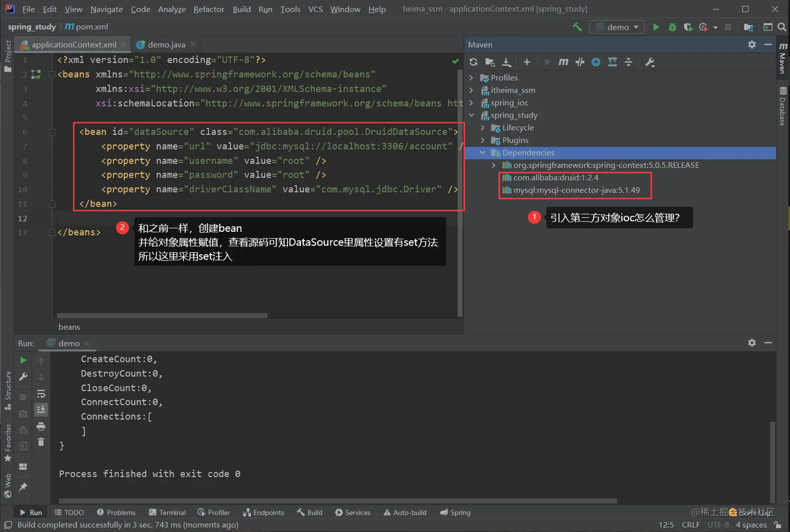Open the Navigate menu
Image resolution: width=790 pixels, height=532 pixels.
click(107, 9)
